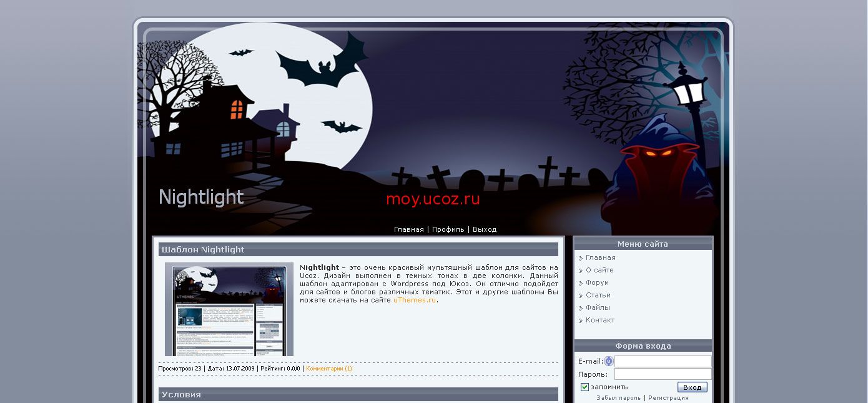Select «О сайте» in the site menu
Screen dimensions: 868x403
pos(599,270)
